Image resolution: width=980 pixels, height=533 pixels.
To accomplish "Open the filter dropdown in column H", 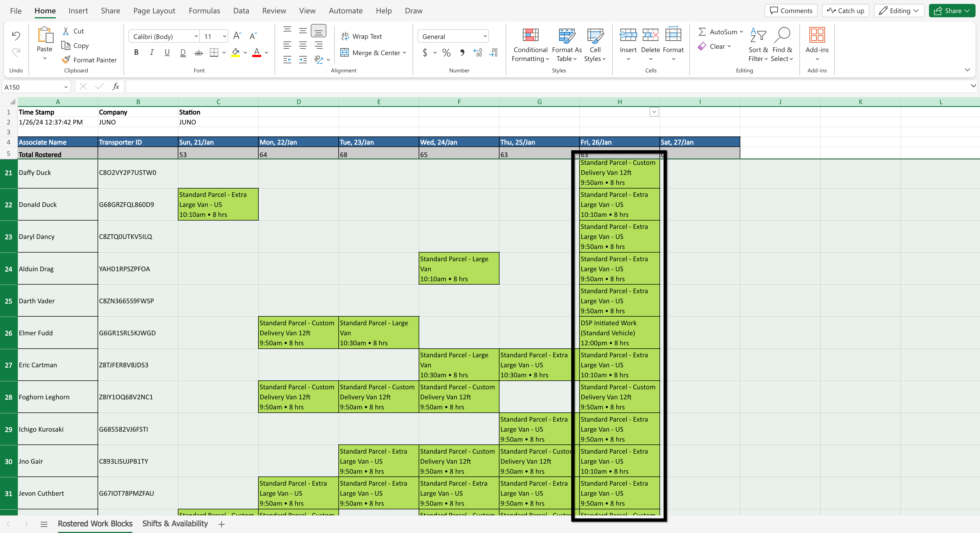I will click(x=654, y=112).
